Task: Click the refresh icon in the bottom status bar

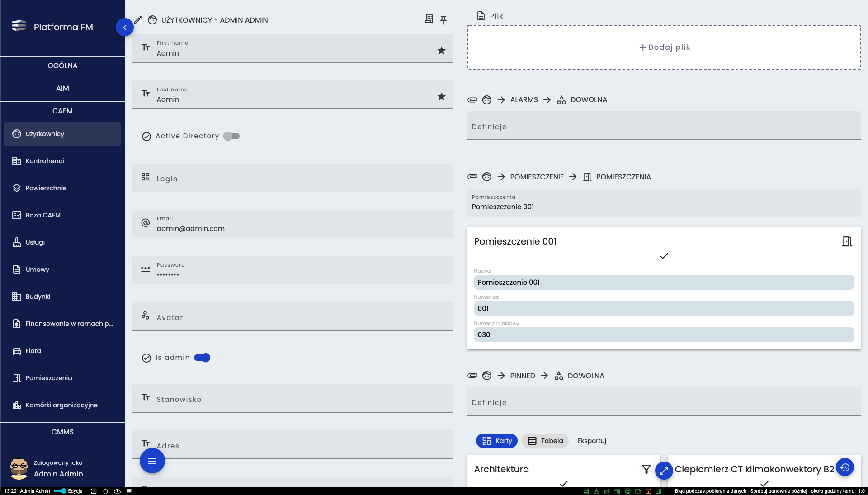Action: [105, 491]
